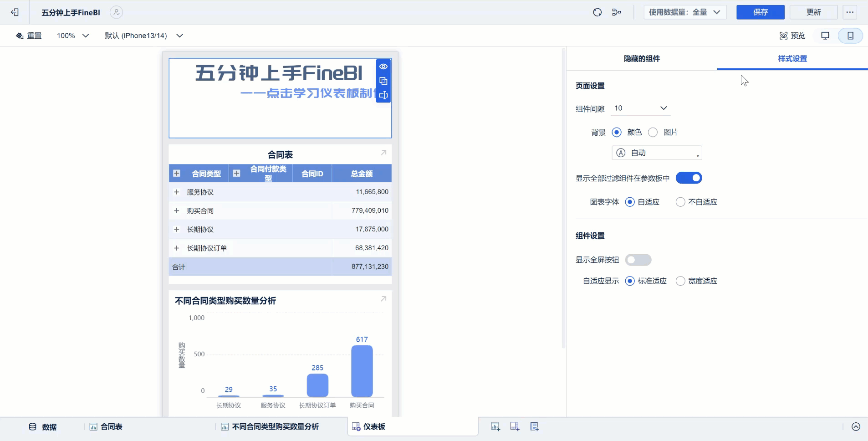Click the 合同ID column header

tap(312, 174)
